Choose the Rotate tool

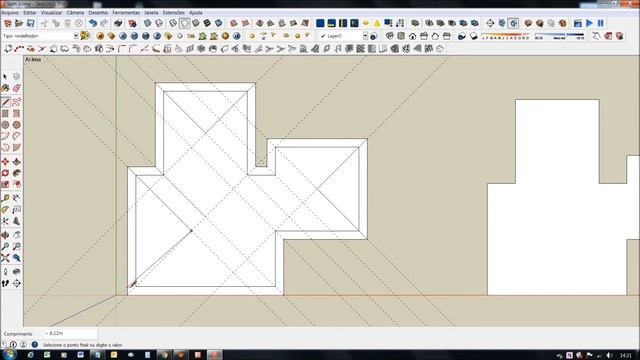(x=5, y=173)
